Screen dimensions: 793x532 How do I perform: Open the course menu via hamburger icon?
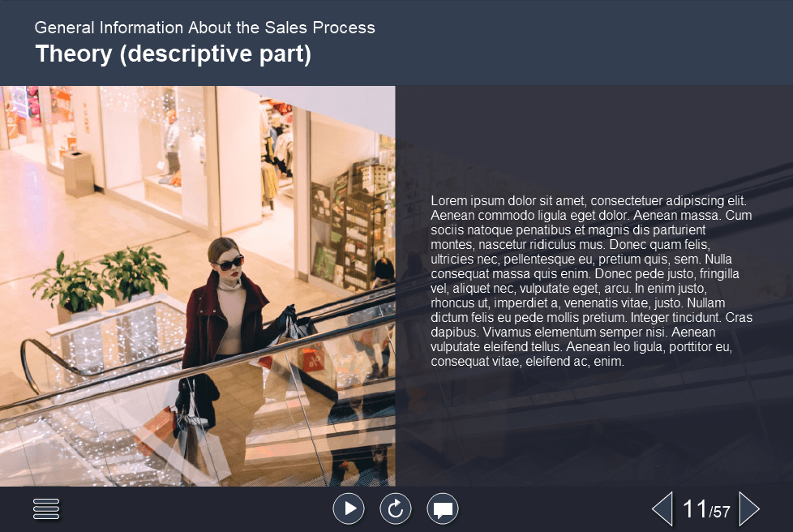pos(46,508)
